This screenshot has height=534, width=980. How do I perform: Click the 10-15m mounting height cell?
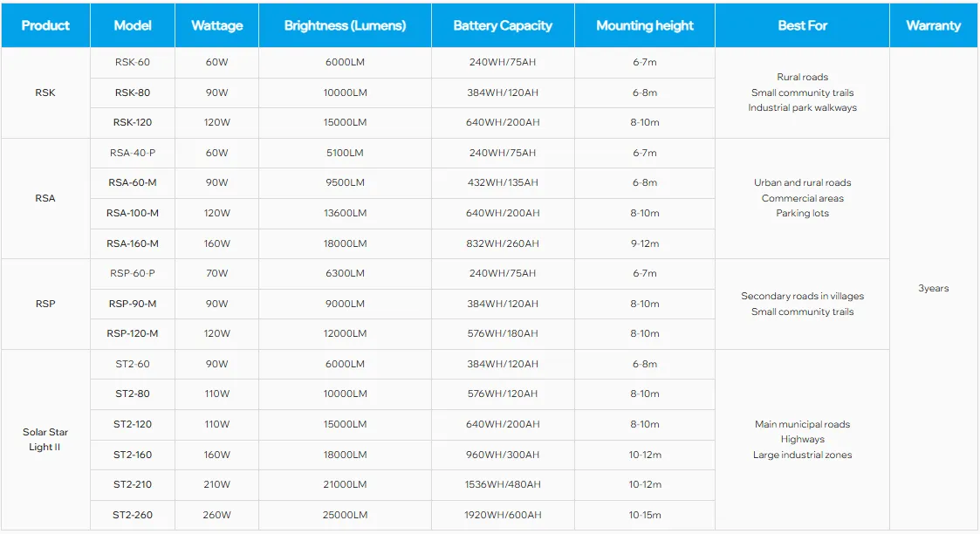[x=645, y=516]
